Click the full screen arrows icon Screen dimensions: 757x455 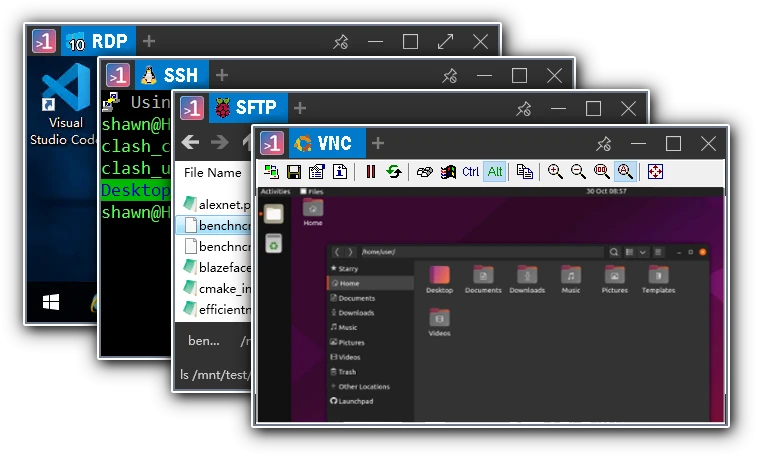point(655,171)
